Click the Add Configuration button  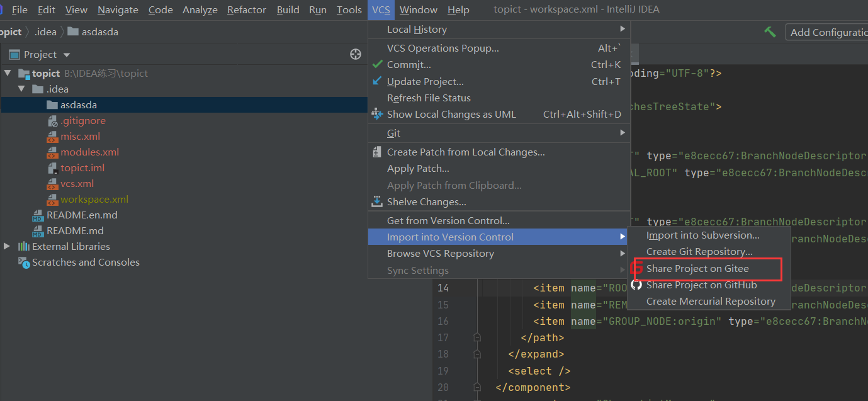pos(828,33)
